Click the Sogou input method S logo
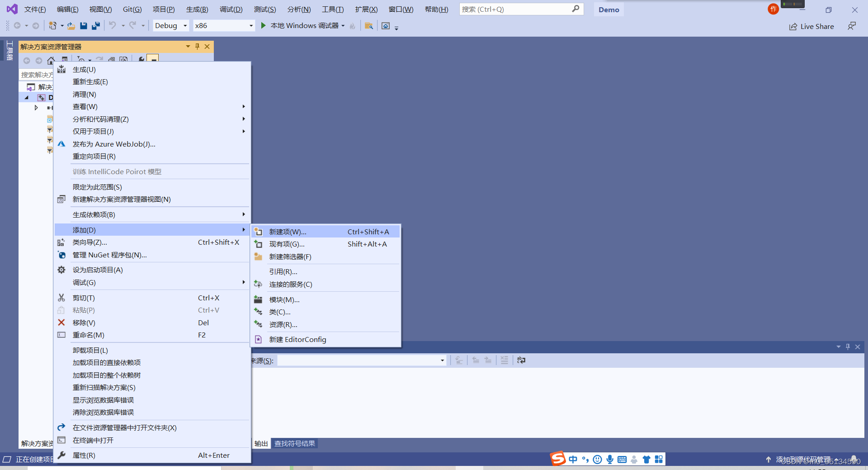 (558, 459)
